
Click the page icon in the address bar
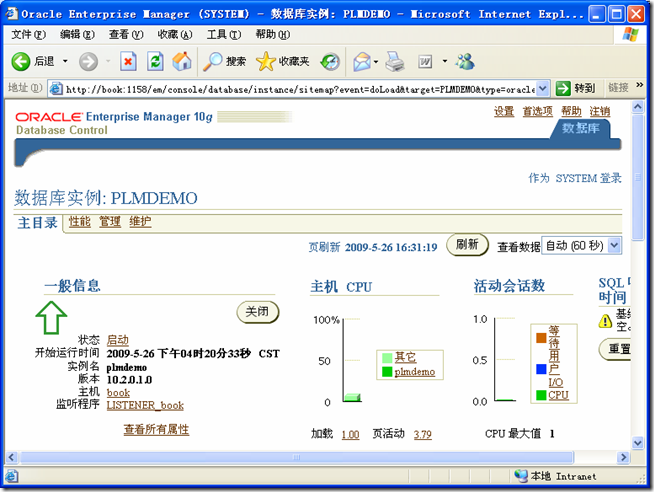(x=56, y=89)
